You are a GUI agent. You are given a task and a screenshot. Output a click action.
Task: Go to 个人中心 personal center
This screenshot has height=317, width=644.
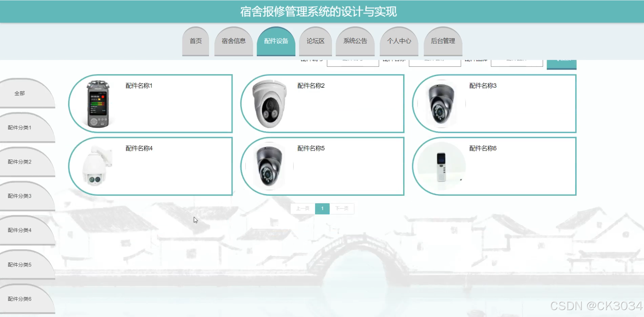tap(399, 41)
